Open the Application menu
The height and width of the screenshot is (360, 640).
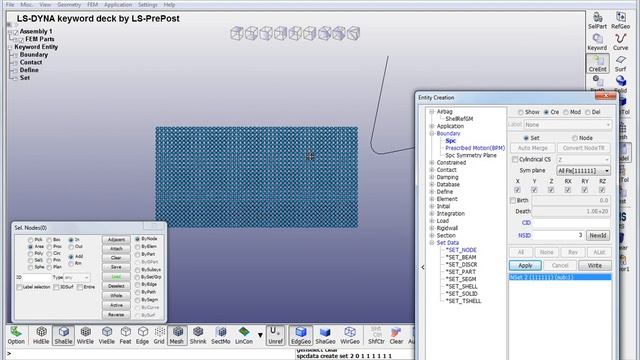118,5
